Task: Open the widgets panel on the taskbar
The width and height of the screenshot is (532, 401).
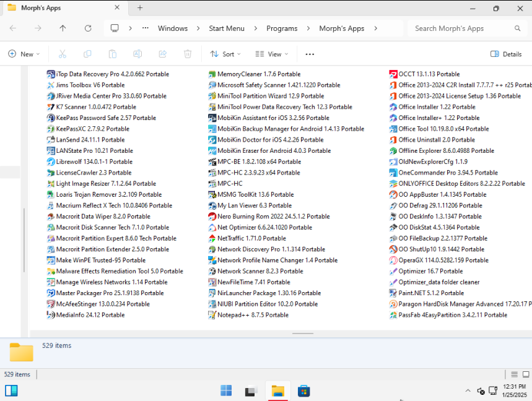Action: (x=11, y=391)
